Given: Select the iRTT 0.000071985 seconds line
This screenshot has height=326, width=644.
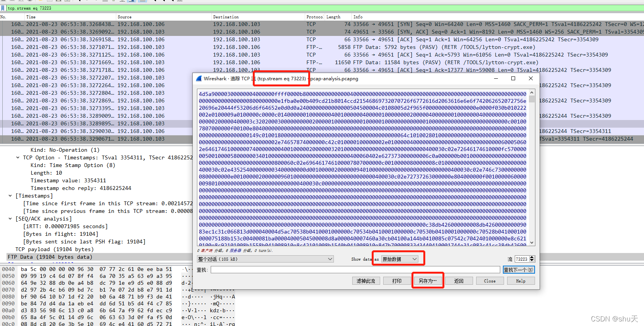Looking at the screenshot, I should (65, 226).
